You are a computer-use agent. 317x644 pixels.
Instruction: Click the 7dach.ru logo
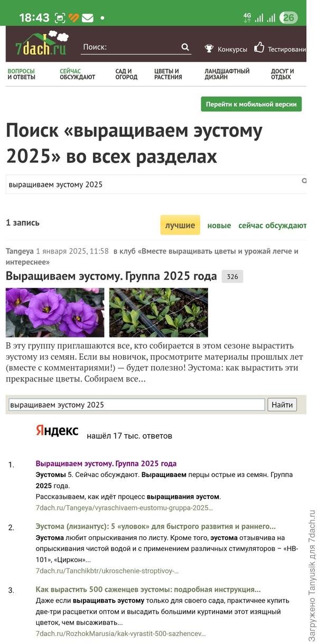pyautogui.click(x=41, y=44)
